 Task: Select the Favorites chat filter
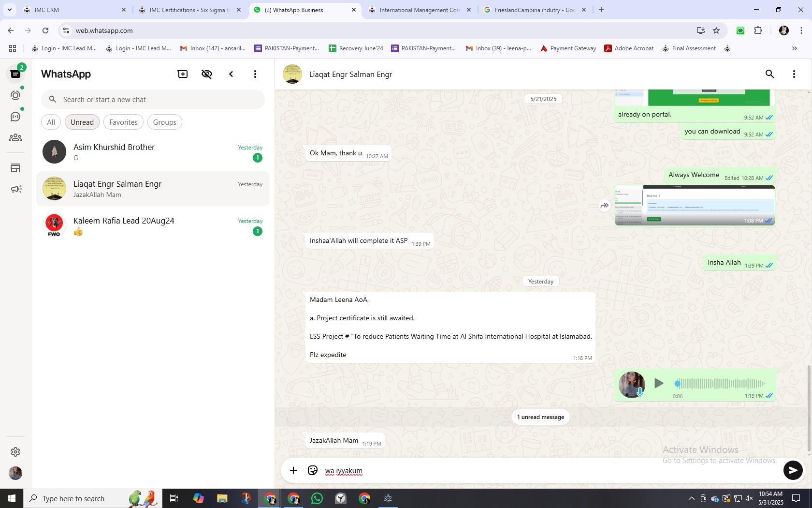point(123,122)
